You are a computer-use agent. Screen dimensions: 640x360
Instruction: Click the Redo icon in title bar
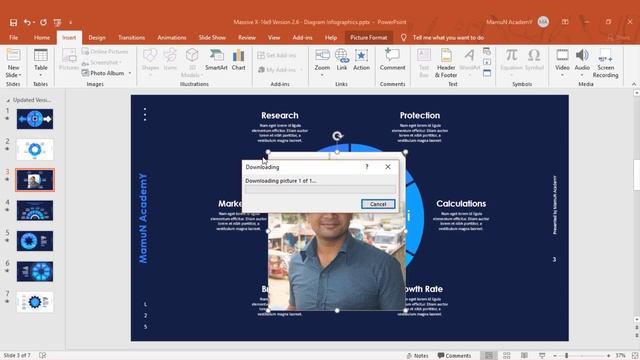43,22
